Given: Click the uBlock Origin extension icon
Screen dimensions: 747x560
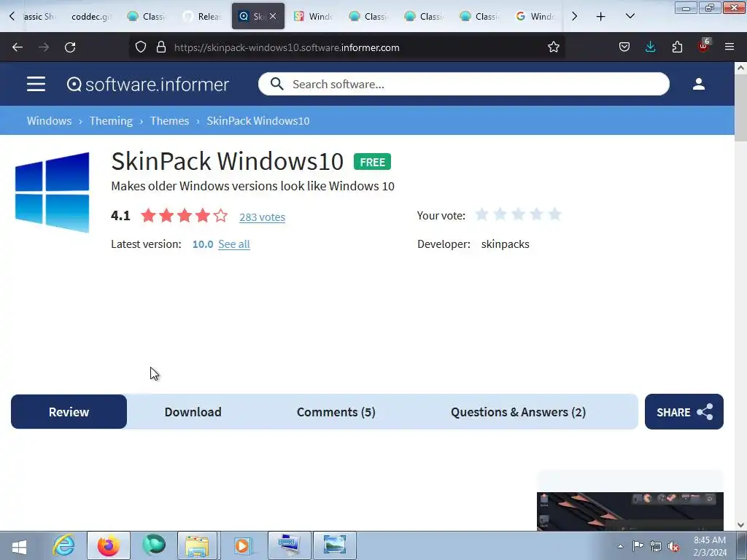Looking at the screenshot, I should click(x=704, y=46).
